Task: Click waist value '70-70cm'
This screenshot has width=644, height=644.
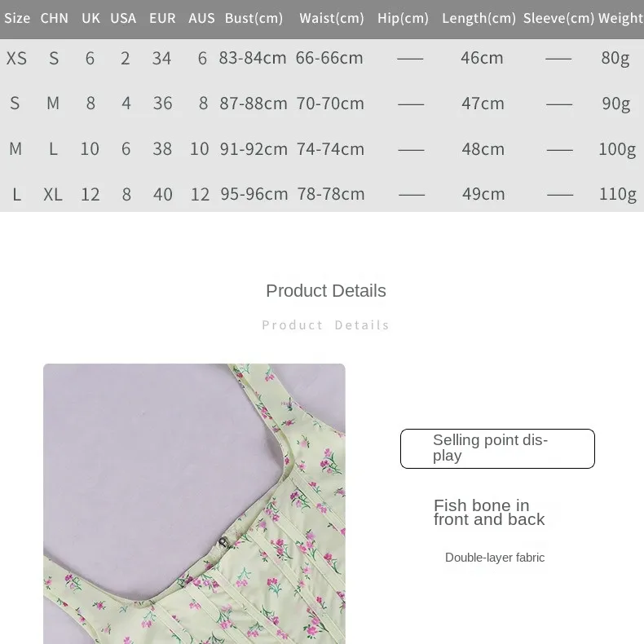Action: tap(330, 104)
